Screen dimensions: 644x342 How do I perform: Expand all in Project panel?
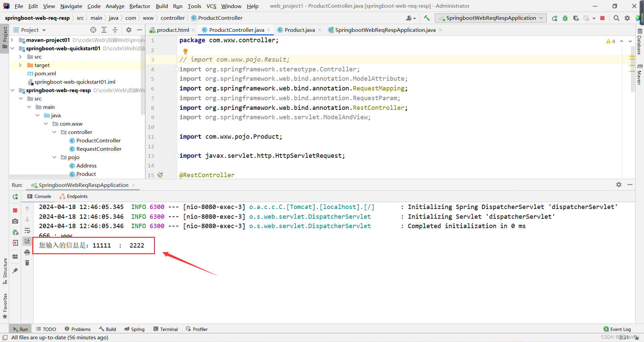coord(104,30)
